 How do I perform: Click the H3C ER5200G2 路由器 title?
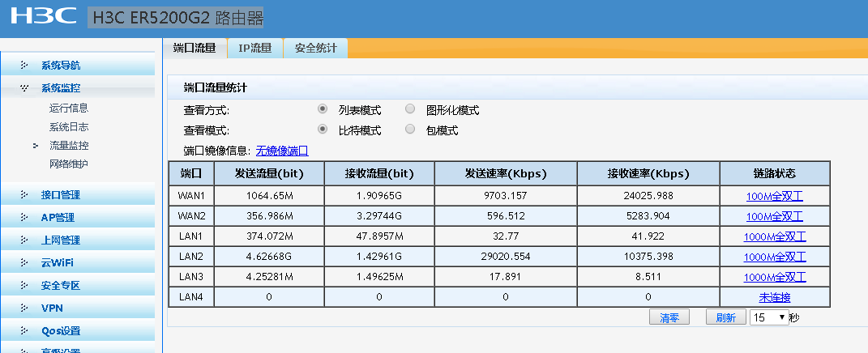tap(176, 18)
